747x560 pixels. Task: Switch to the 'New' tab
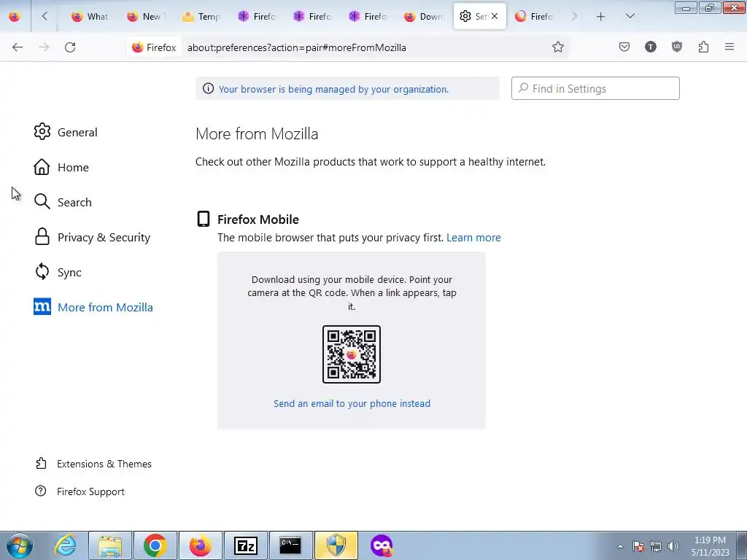pyautogui.click(x=145, y=16)
